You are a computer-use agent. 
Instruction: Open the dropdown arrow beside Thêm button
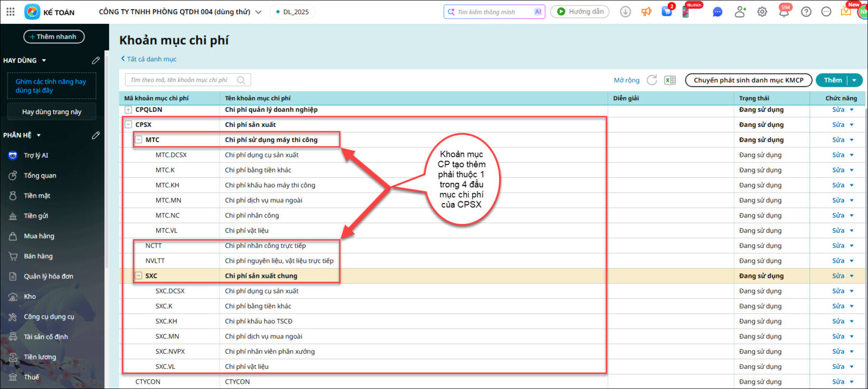pyautogui.click(x=854, y=80)
